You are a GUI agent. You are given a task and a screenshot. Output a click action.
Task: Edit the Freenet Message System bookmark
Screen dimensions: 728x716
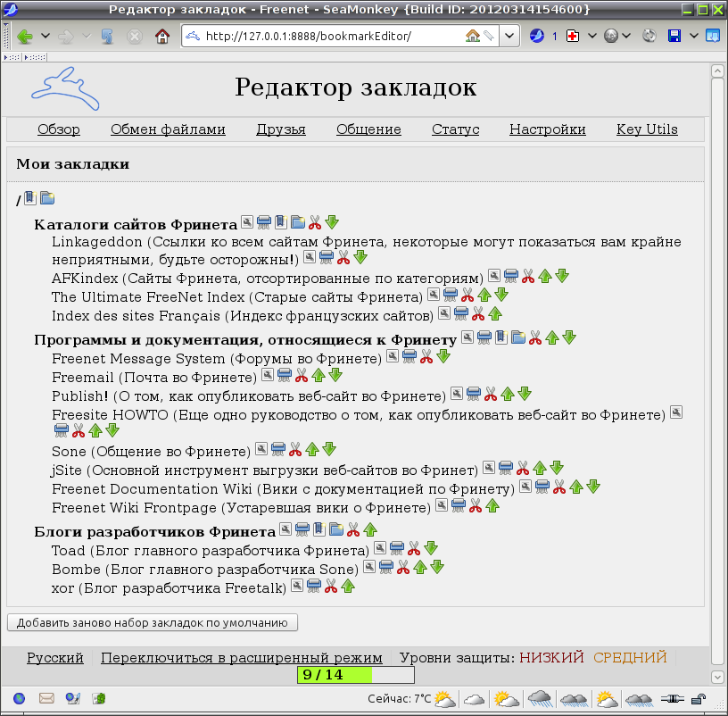pos(393,356)
